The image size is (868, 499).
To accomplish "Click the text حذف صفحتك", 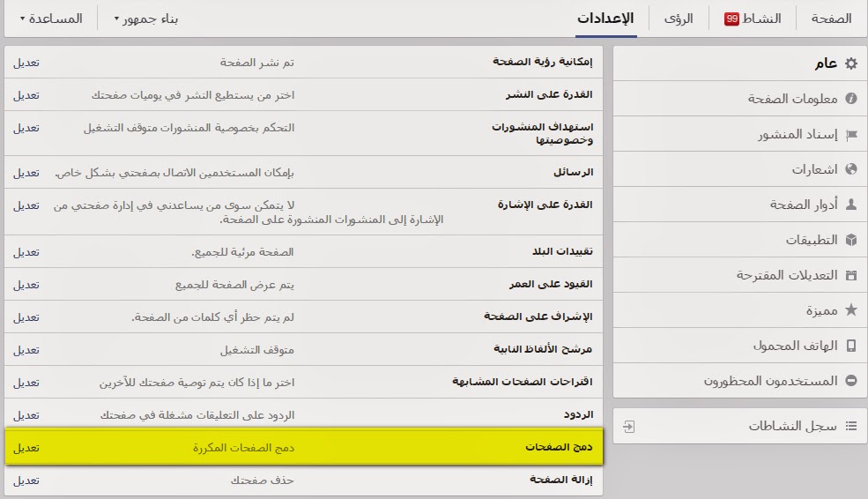I will [x=263, y=480].
